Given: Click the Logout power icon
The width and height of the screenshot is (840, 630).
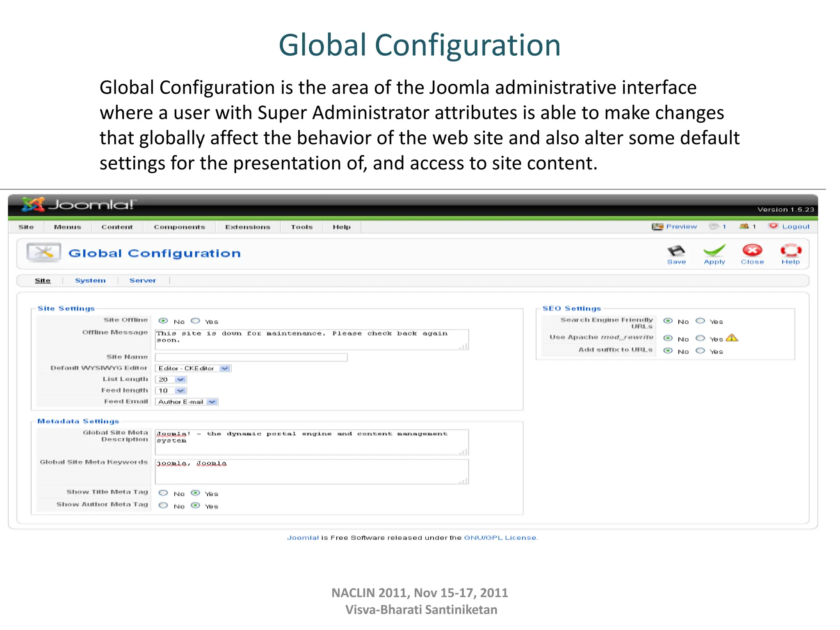Looking at the screenshot, I should tap(773, 226).
